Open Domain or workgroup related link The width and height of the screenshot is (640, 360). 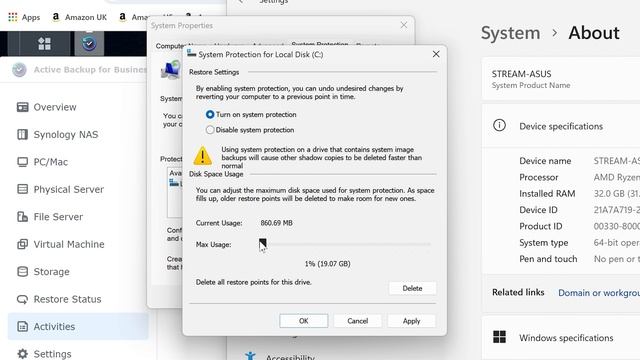[599, 293]
